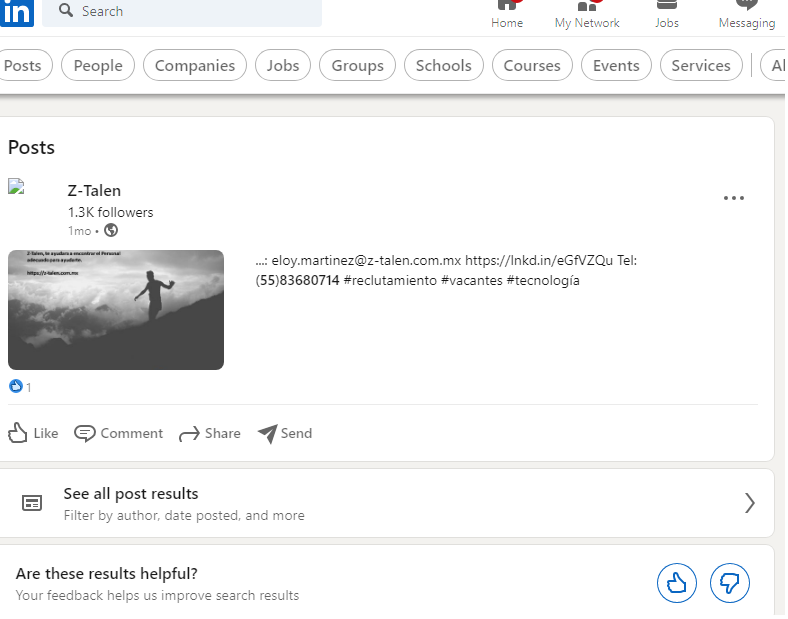Select the Groups filter pill

pos(357,65)
